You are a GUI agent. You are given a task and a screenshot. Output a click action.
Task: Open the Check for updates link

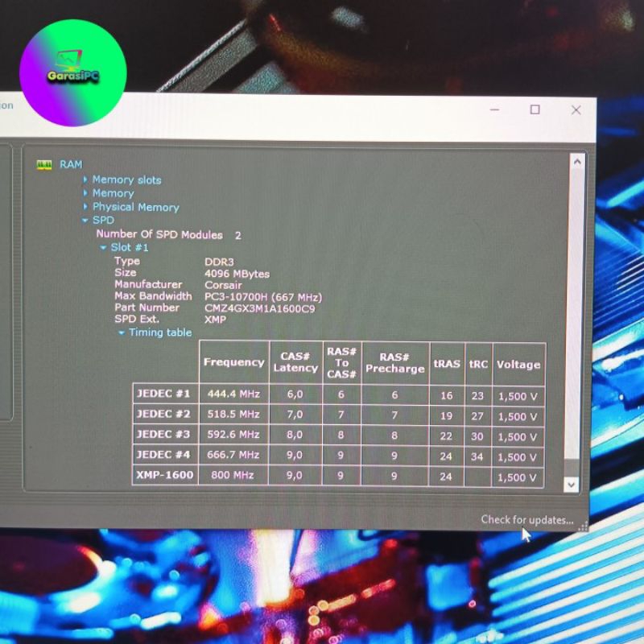(x=527, y=520)
